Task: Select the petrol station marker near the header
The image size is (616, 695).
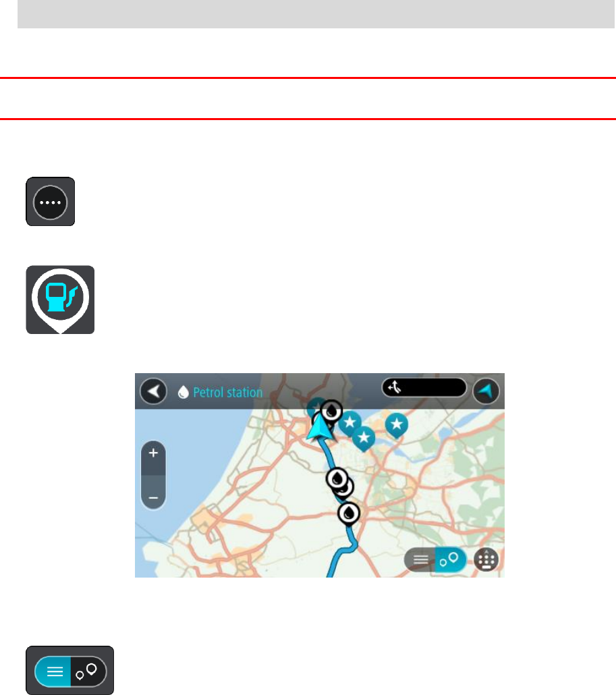Action: 331,412
